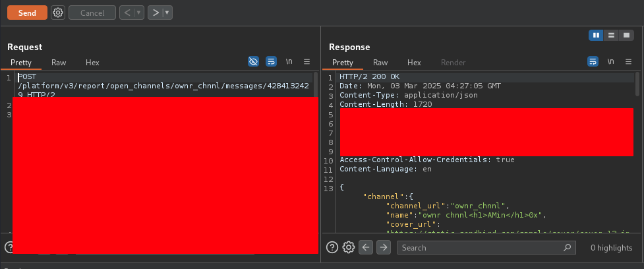Switch Request view to Raw tab
This screenshot has width=644, height=269.
pos(59,63)
